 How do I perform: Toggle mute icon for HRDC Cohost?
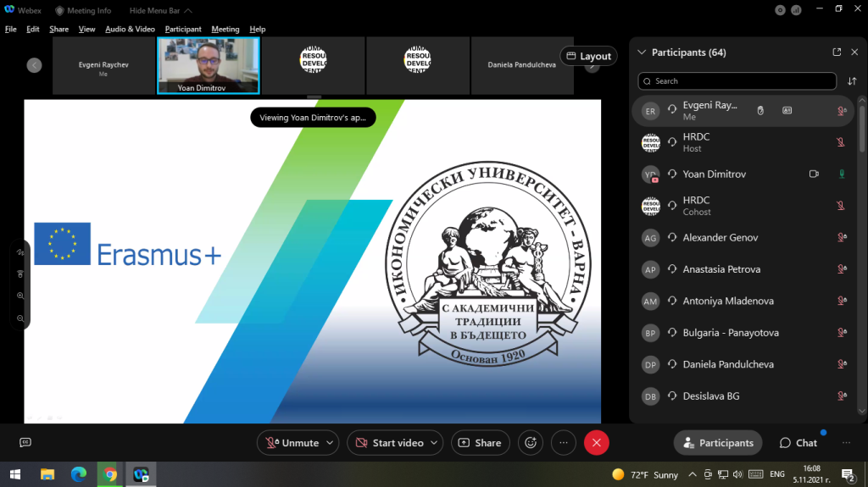841,206
